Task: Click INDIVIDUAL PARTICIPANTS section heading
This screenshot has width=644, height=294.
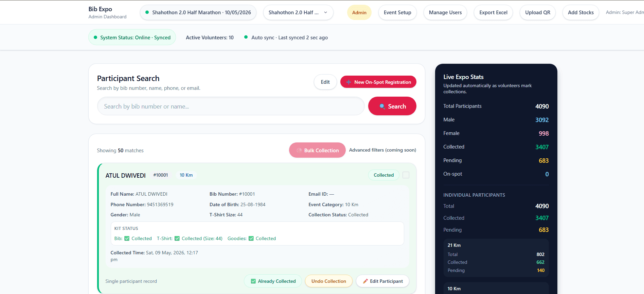Action: point(474,195)
